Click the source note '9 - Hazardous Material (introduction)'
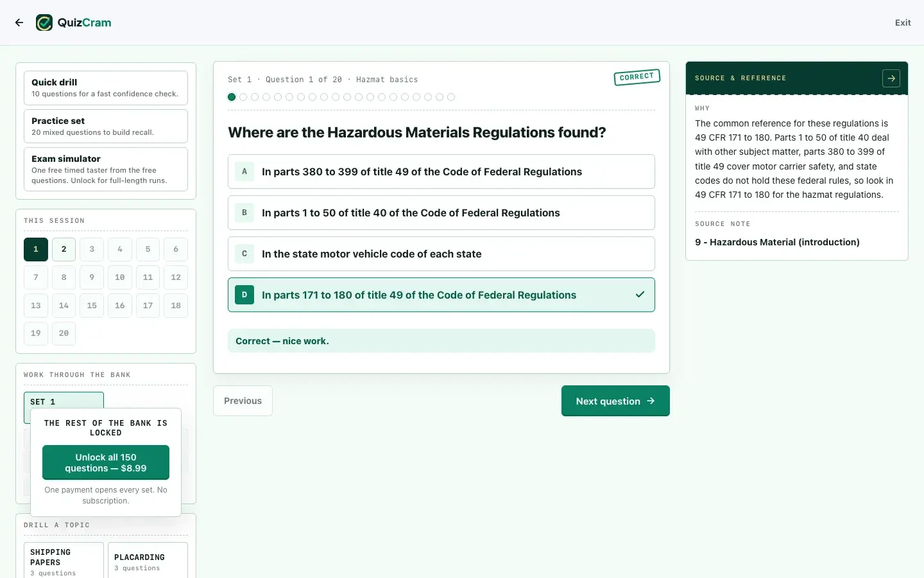 (x=777, y=242)
